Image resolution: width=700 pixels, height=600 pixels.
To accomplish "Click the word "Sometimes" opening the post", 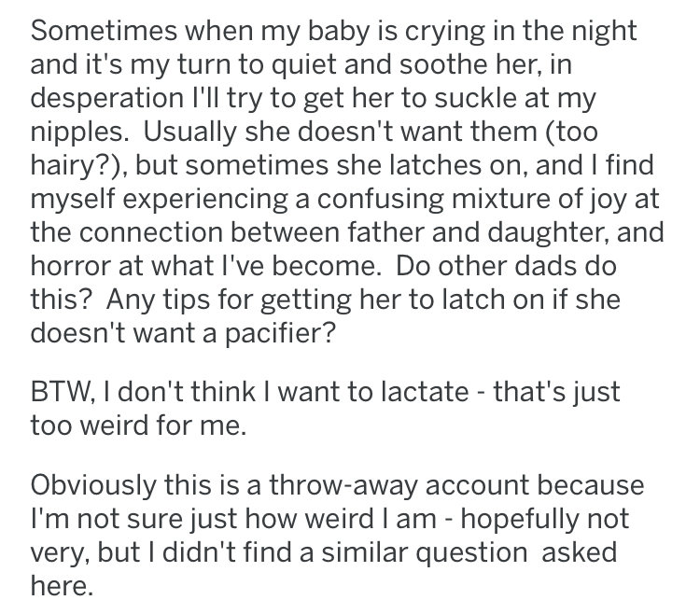I will point(104,31).
